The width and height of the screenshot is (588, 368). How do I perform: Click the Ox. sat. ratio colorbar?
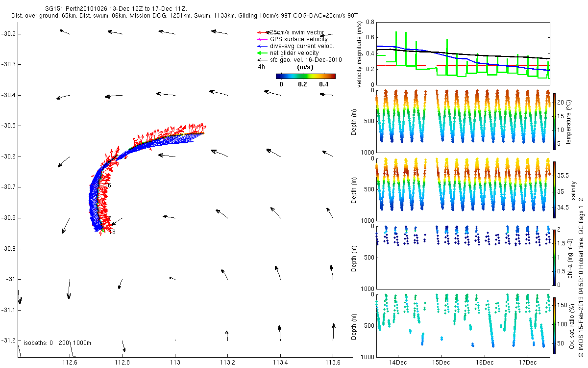tap(555, 326)
